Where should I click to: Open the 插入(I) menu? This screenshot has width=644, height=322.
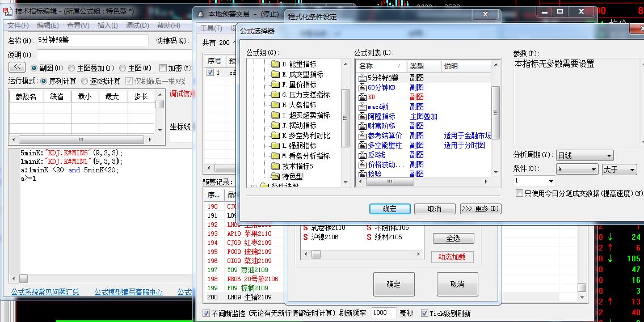[108, 26]
